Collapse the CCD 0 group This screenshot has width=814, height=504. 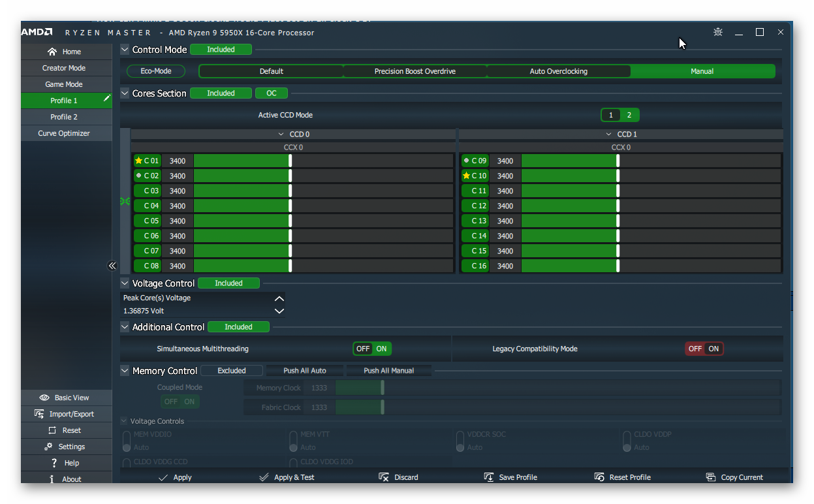point(281,134)
